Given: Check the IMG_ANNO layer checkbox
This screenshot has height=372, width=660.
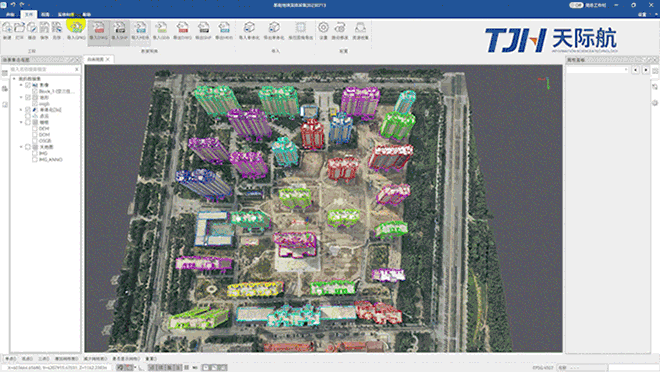Looking at the screenshot, I should coord(35,159).
